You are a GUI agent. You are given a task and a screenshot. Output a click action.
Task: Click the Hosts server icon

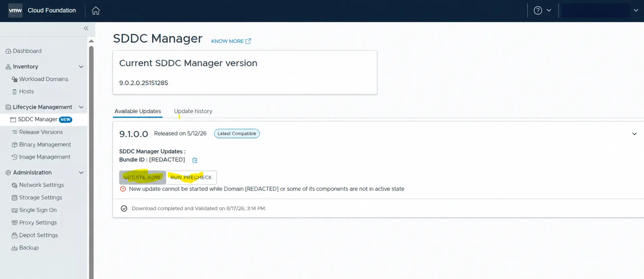click(x=15, y=92)
